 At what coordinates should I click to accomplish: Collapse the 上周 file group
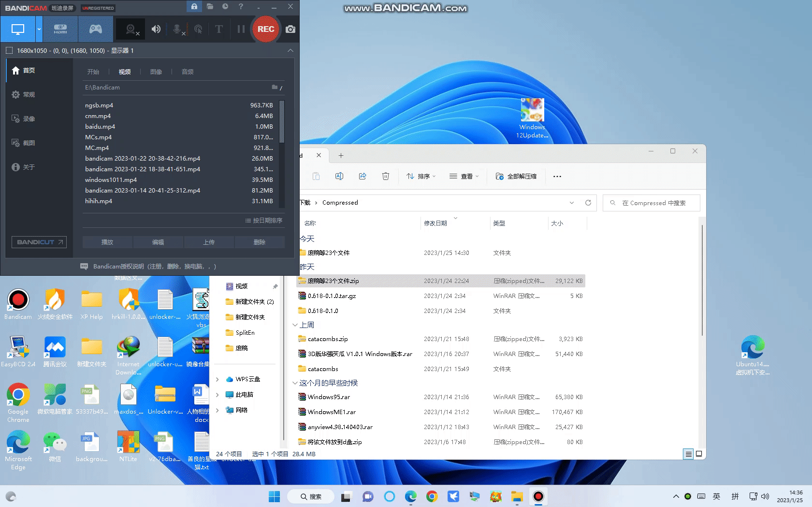tap(295, 325)
